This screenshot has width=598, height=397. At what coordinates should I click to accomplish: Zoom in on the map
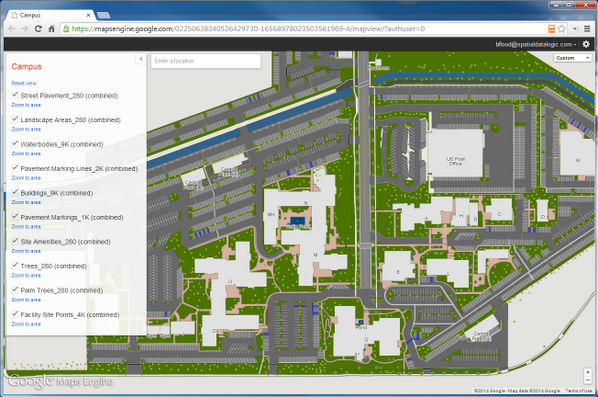coord(588,372)
